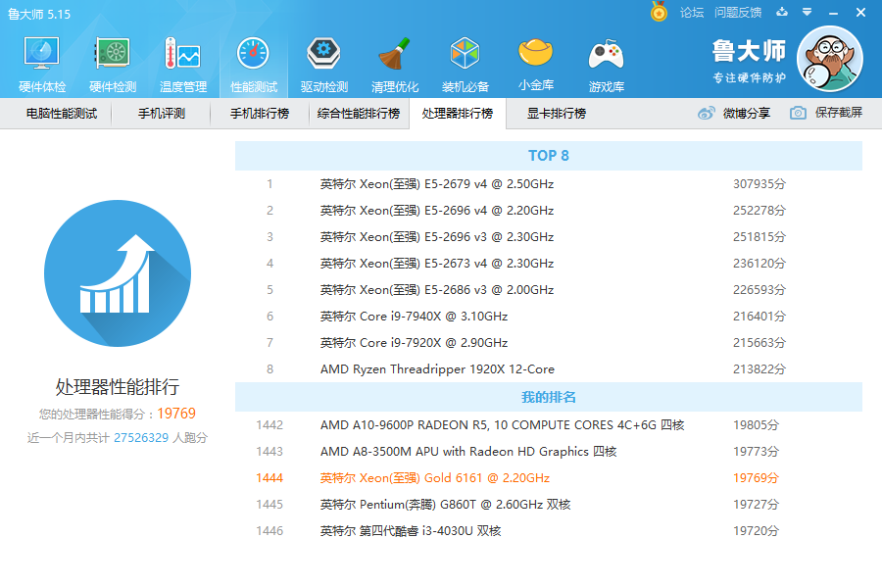Viewport: 882px width, 588px height.
Task: Select Core i9-7920X row
Action: tap(549, 343)
